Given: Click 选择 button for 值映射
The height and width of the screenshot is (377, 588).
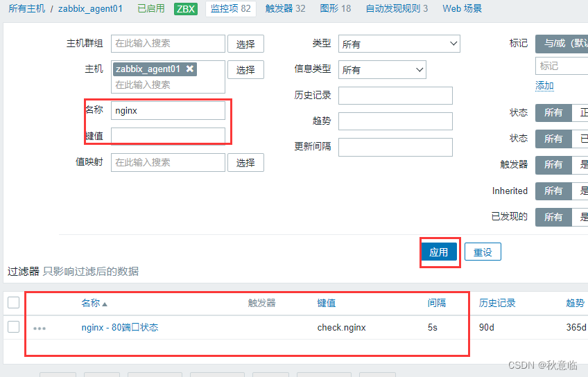Looking at the screenshot, I should (245, 163).
